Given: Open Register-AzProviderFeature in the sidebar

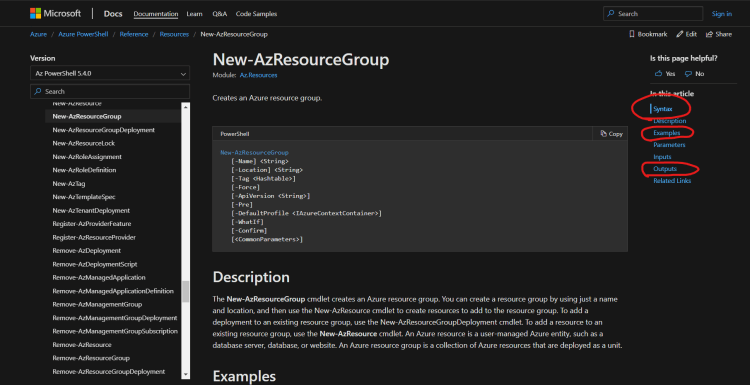Looking at the screenshot, I should point(92,224).
